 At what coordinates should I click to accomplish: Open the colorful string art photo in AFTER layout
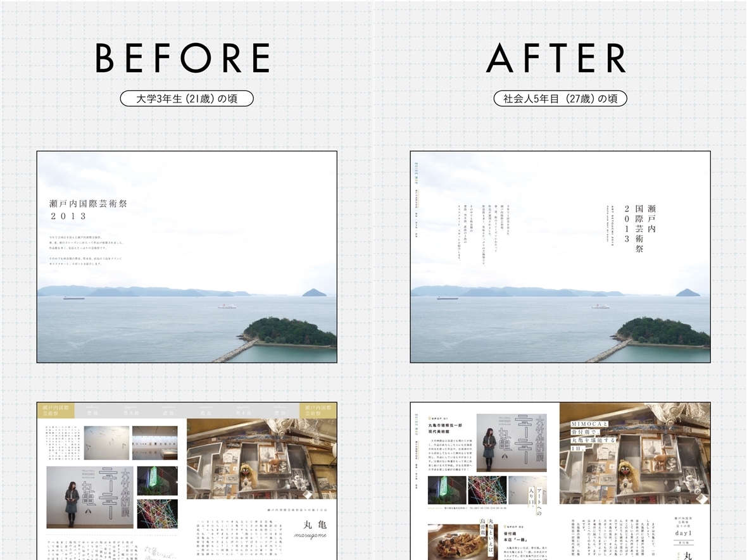pos(487,490)
